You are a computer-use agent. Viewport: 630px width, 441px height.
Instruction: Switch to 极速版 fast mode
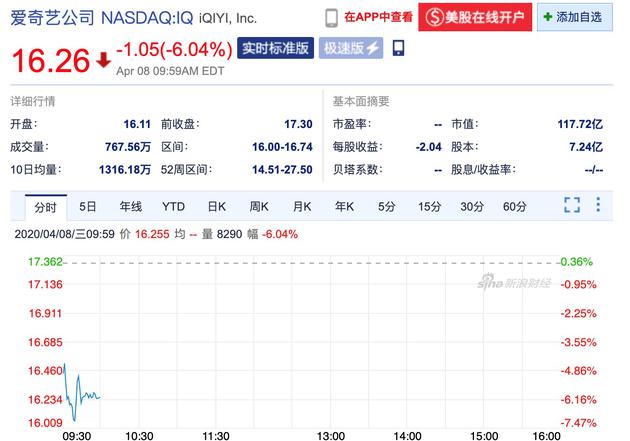tap(351, 48)
